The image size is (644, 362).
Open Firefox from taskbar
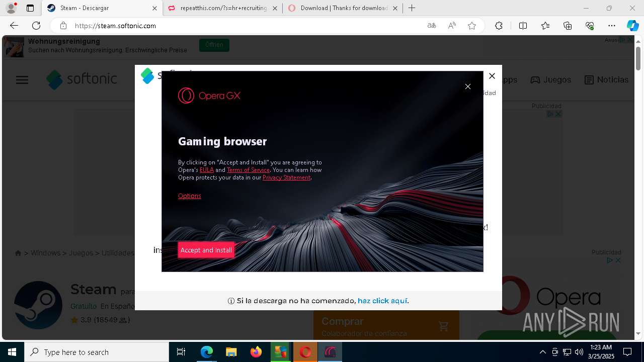[256, 352]
